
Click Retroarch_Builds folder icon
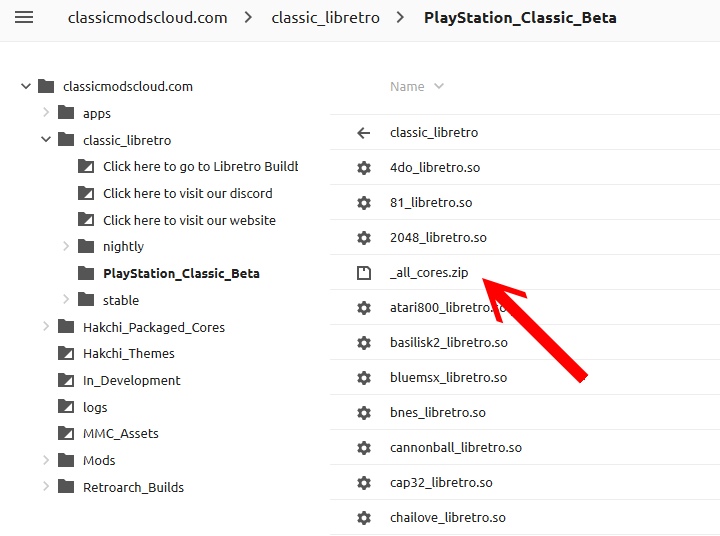pyautogui.click(x=66, y=486)
